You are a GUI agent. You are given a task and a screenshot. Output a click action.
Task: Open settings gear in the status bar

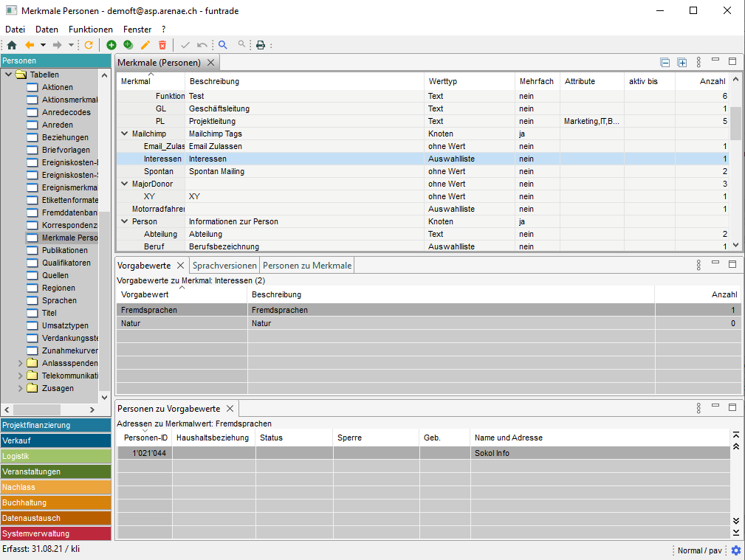(735, 550)
